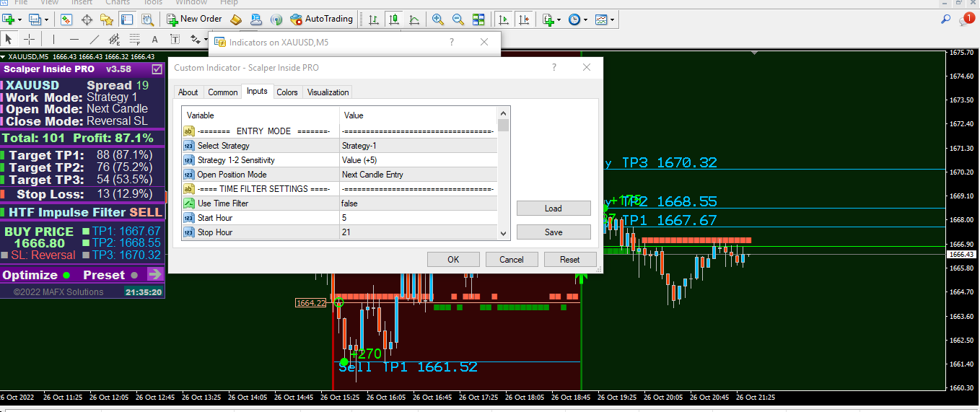The height and width of the screenshot is (412, 980).
Task: Select the Trendline drawing tool
Action: pyautogui.click(x=95, y=39)
